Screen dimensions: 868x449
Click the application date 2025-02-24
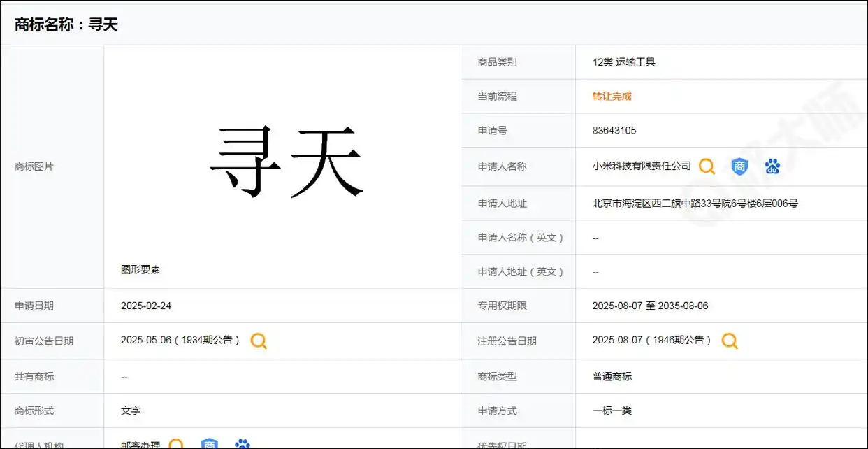pyautogui.click(x=146, y=306)
